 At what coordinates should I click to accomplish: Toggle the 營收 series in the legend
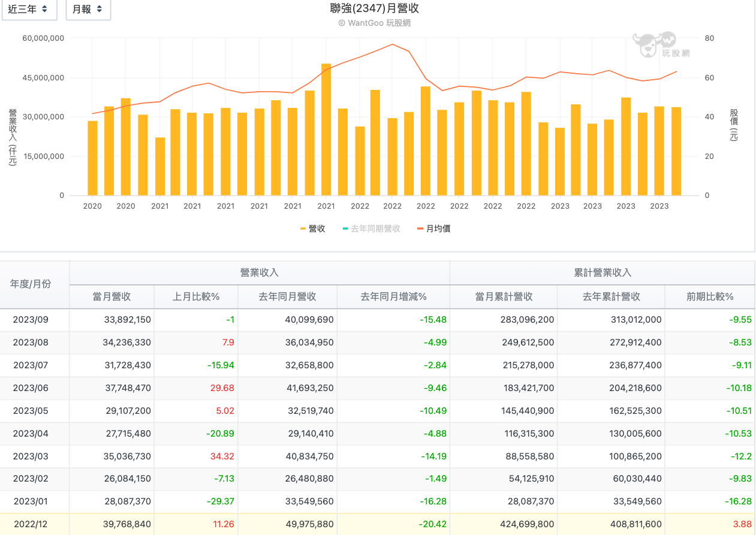[x=312, y=229]
